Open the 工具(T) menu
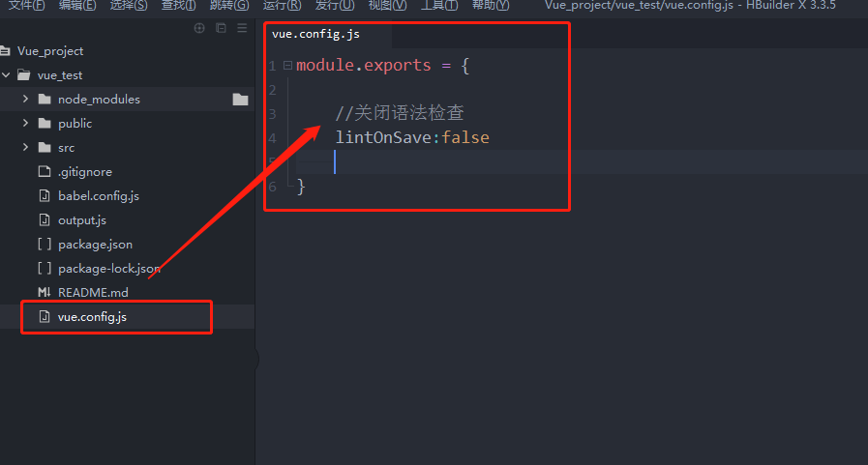This screenshot has width=868, height=465. click(x=439, y=6)
